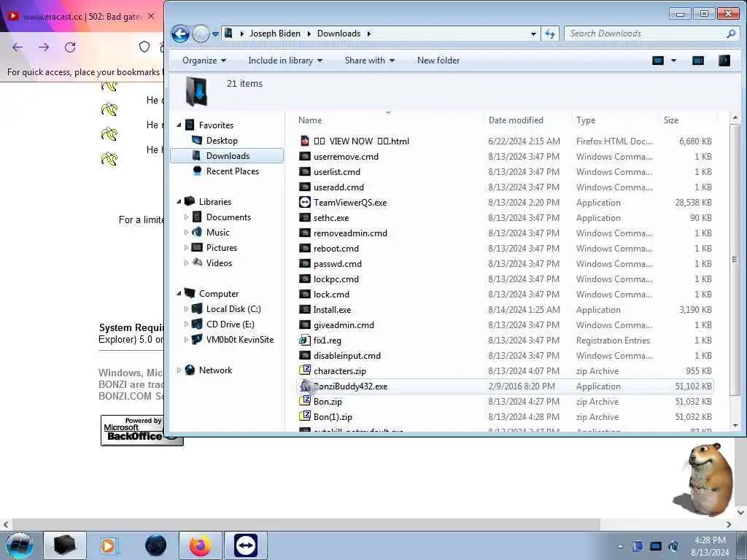Collapse the Computer tree group
This screenshot has height=560, width=747.
coord(179,294)
